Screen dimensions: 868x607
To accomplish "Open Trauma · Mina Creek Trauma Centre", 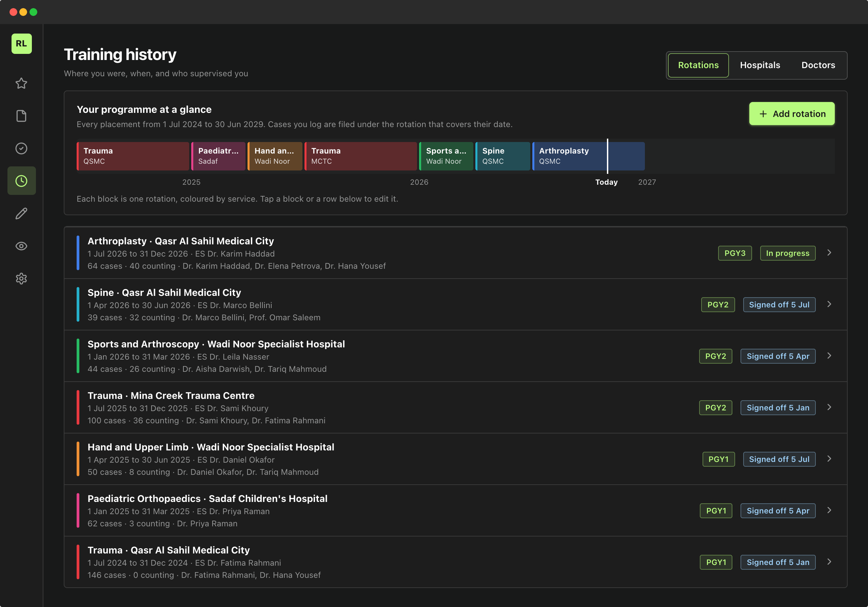I will click(x=455, y=407).
